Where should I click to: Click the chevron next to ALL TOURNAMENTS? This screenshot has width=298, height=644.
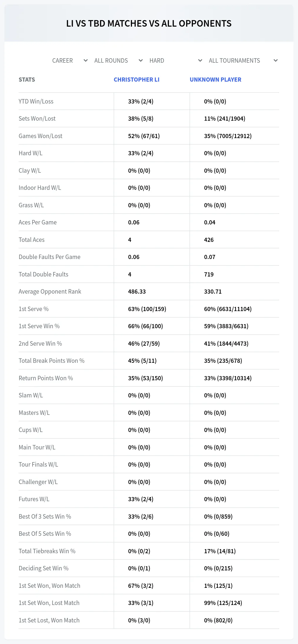pyautogui.click(x=276, y=61)
